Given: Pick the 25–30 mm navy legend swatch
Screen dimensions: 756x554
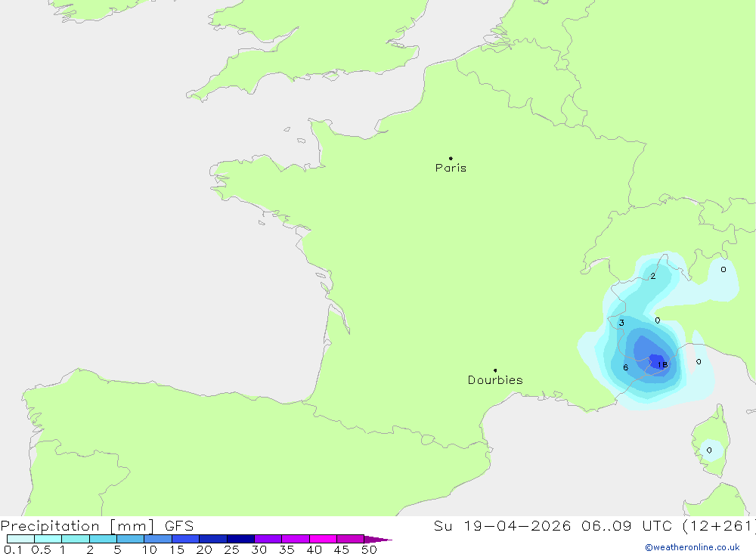Looking at the screenshot, I should (x=240, y=539).
